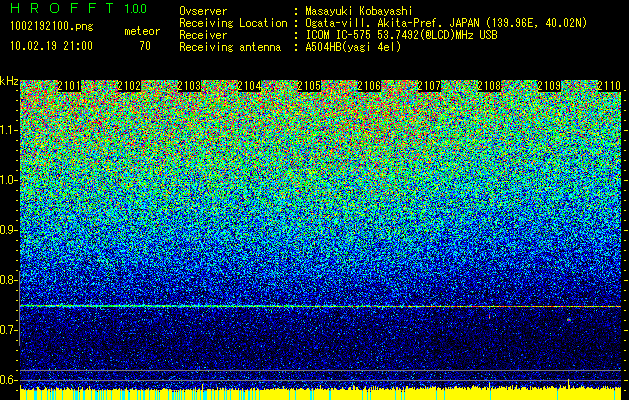629x400 pixels.
Task: Click the 2107 time marker
Action: (x=429, y=86)
